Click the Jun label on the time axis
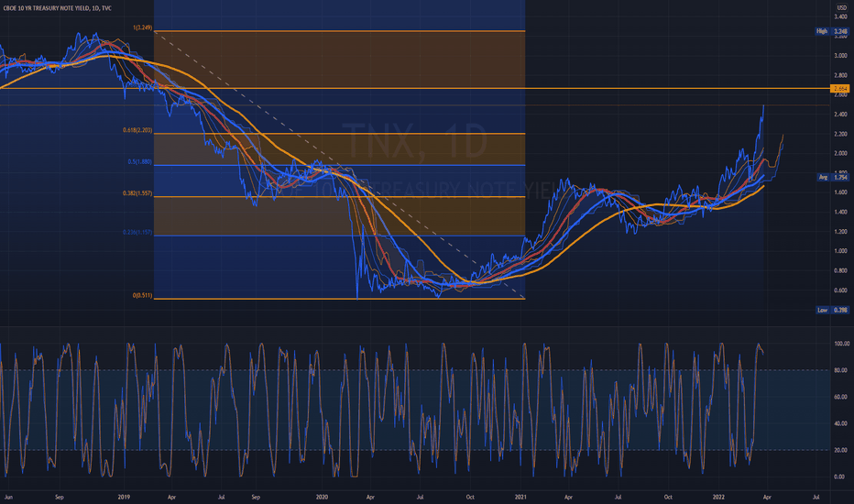854x504 pixels. pos(8,497)
